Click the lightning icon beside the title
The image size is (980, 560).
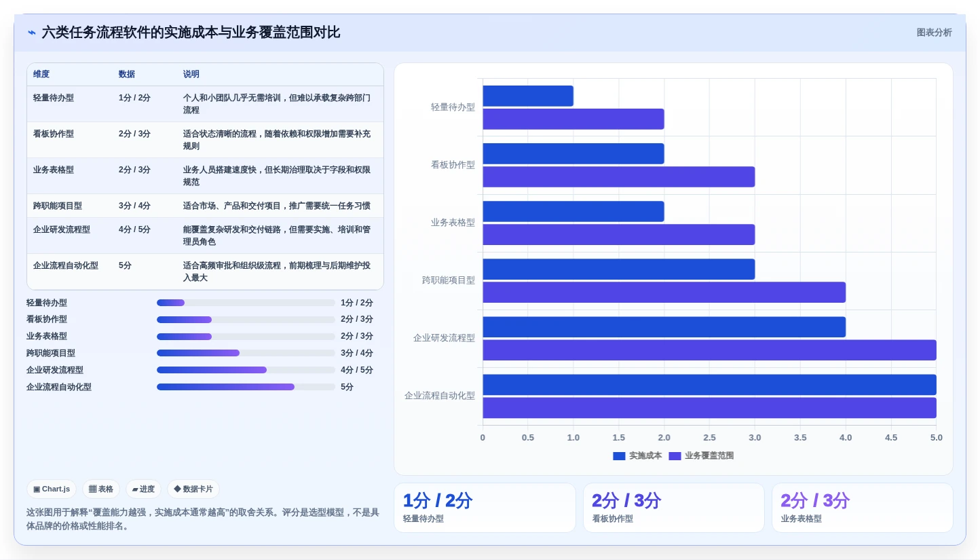coord(31,33)
